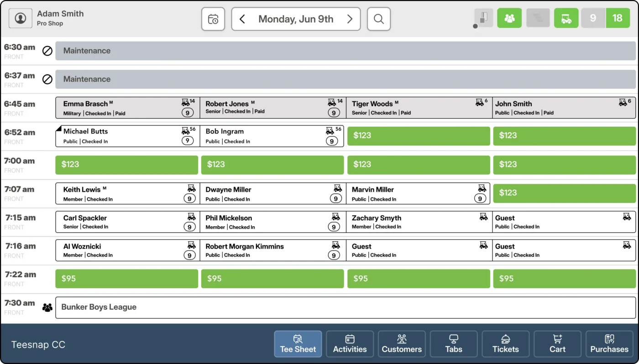The height and width of the screenshot is (364, 639).
Task: Toggle the green group players filter
Action: [509, 18]
